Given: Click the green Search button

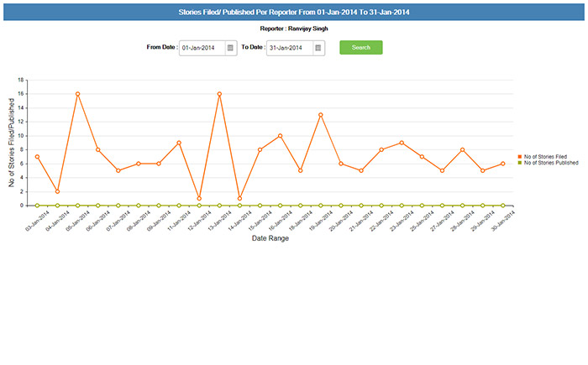Looking at the screenshot, I should coord(361,48).
